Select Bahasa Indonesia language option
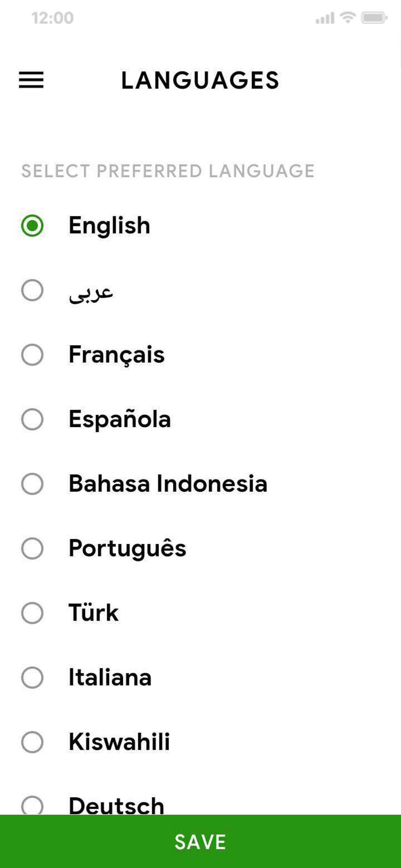401x868 pixels. click(33, 483)
